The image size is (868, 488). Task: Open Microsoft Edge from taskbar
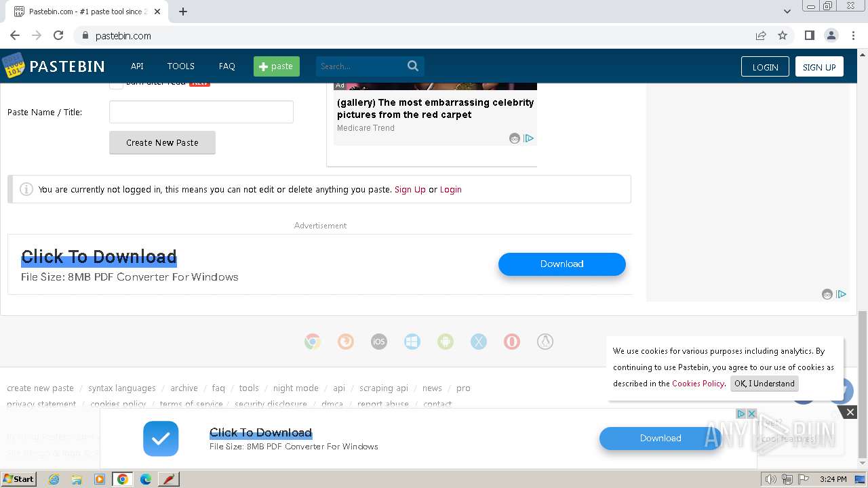[x=145, y=479]
